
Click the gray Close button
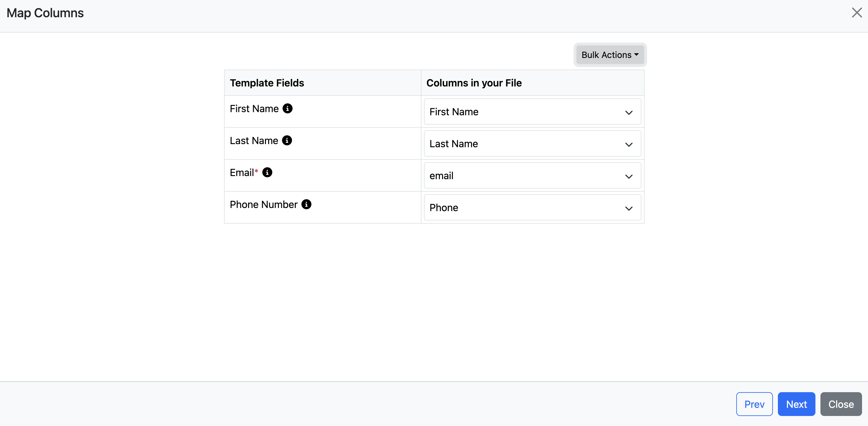pyautogui.click(x=841, y=404)
